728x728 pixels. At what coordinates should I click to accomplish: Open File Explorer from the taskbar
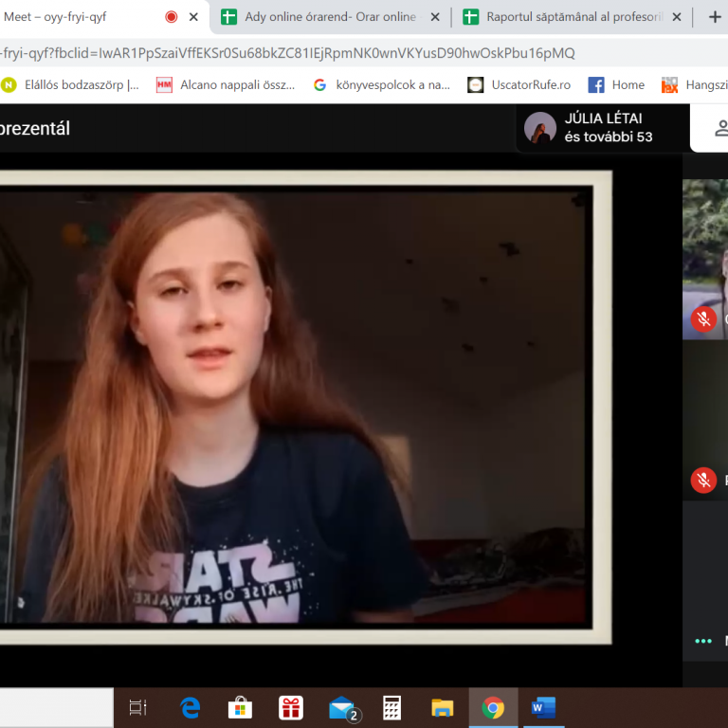(442, 708)
